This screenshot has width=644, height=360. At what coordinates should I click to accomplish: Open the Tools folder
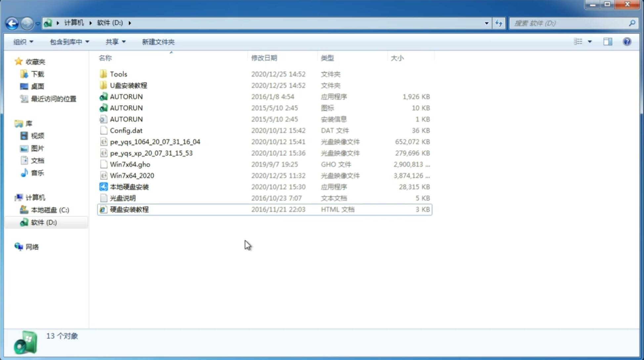point(118,74)
